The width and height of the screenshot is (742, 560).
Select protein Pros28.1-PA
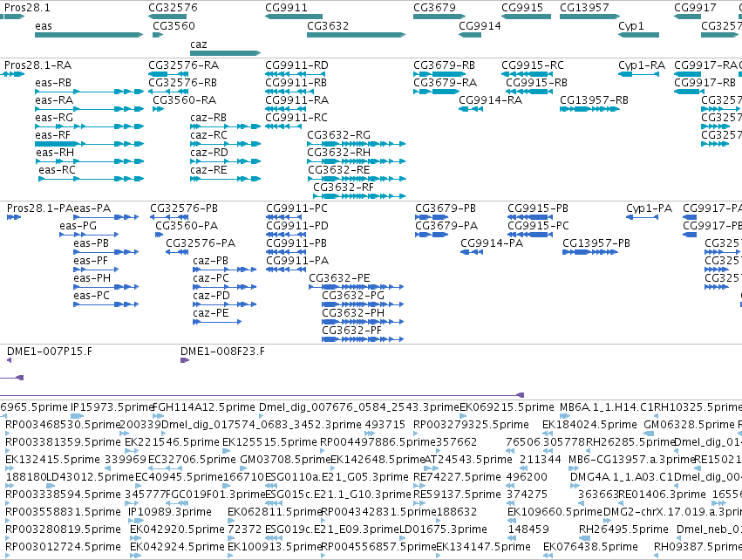click(14, 217)
